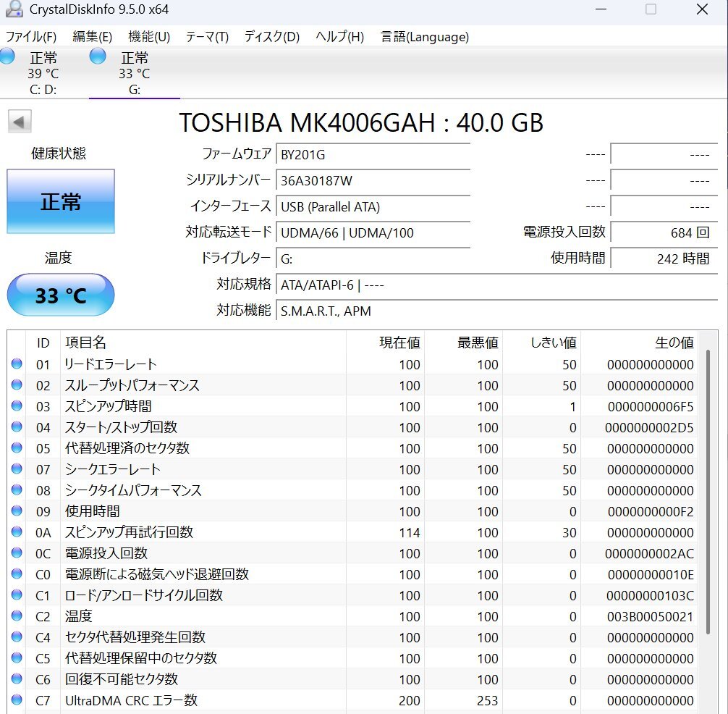Open the 編集(E) menu

pyautogui.click(x=93, y=37)
